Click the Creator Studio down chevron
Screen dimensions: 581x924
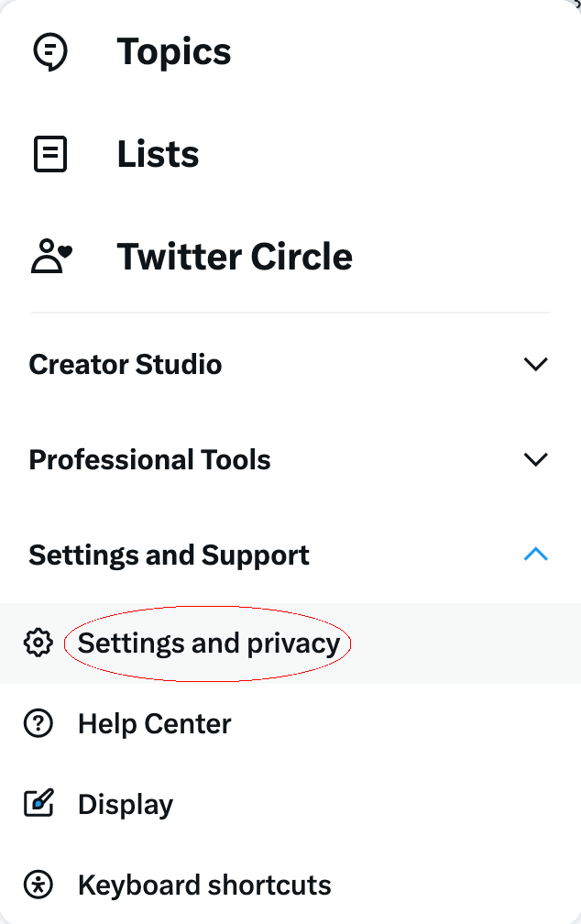536,364
